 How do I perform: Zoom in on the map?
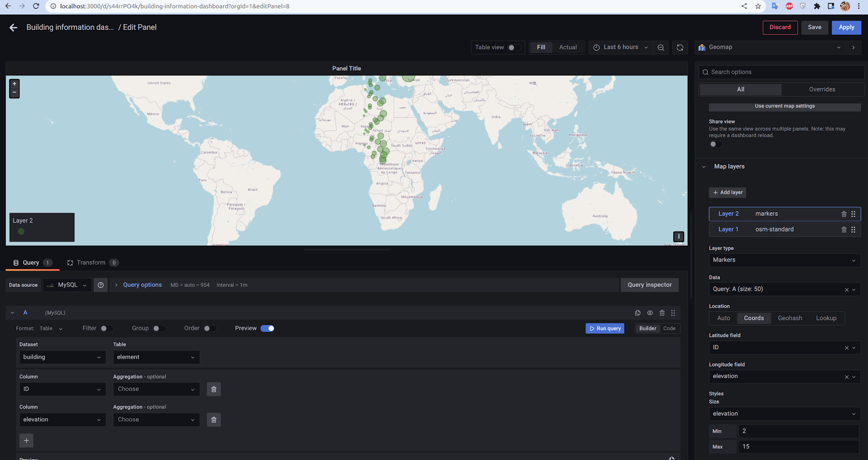(x=15, y=84)
